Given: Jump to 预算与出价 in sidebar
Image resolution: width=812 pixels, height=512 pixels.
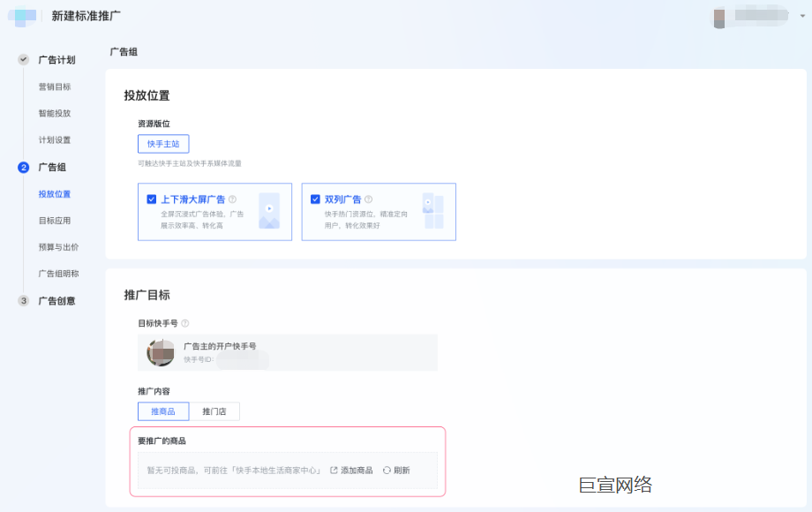Looking at the screenshot, I should (x=58, y=247).
